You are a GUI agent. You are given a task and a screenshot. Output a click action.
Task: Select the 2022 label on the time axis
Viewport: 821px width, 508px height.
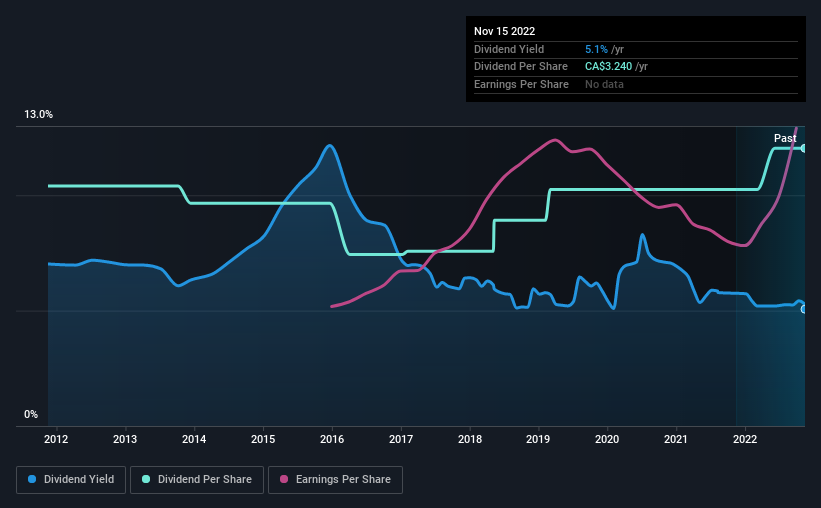745,439
